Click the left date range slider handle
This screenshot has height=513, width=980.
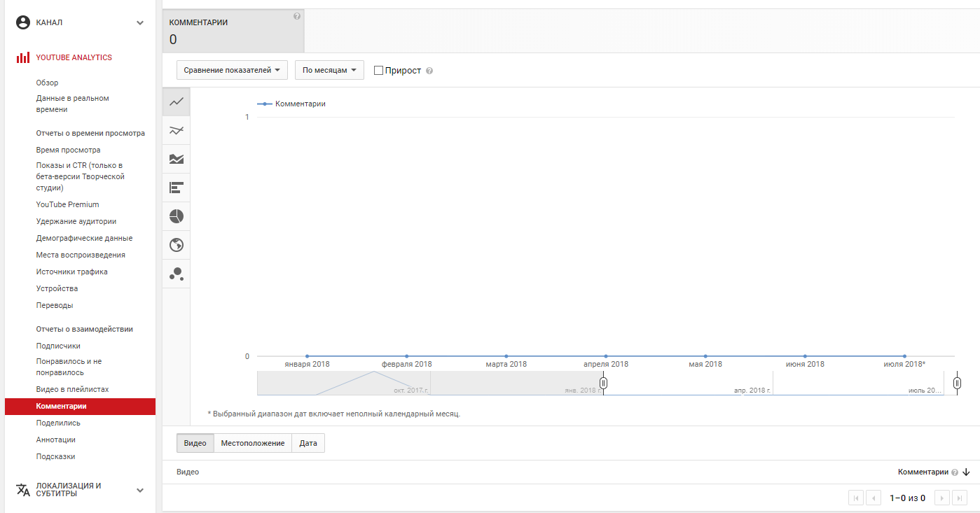pos(603,383)
